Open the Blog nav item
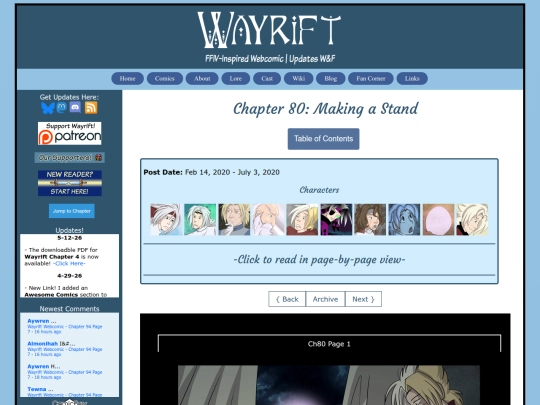The width and height of the screenshot is (540, 405). 331,79
